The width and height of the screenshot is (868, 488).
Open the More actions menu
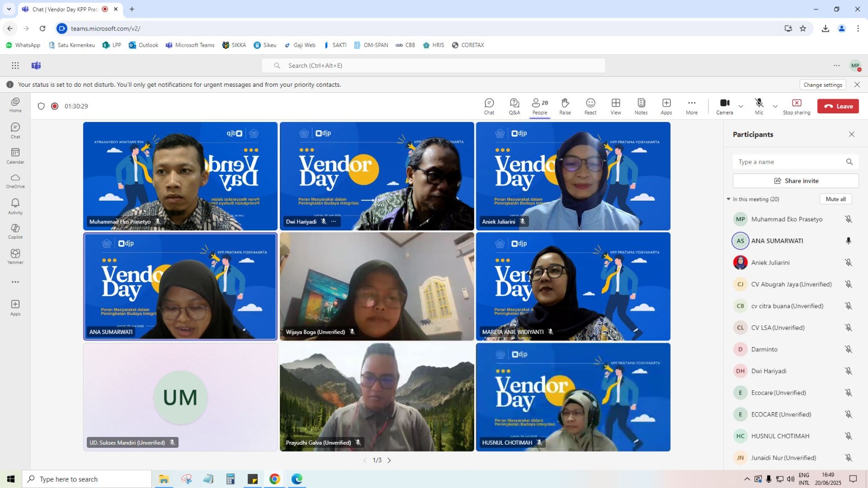pos(691,106)
